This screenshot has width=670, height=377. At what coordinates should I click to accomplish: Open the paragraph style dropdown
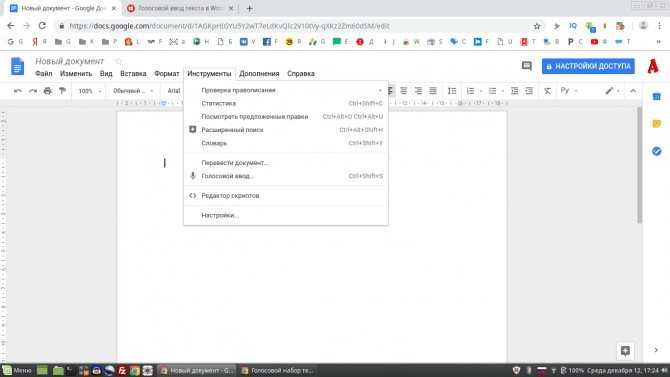pos(133,91)
